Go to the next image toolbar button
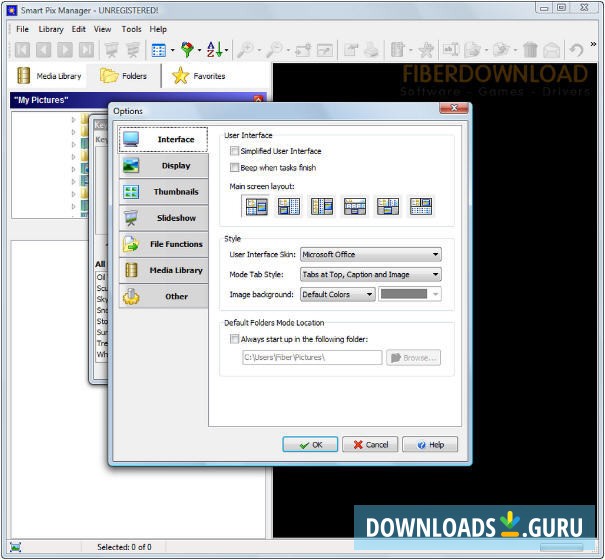 65,50
